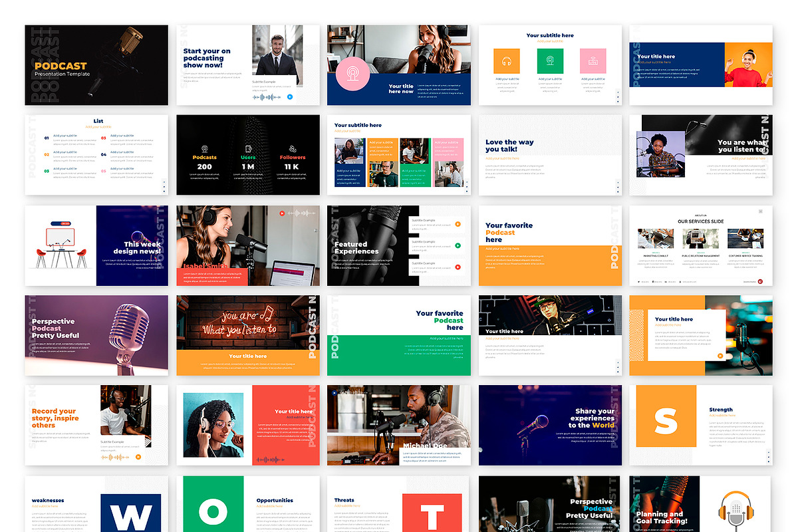This screenshot has height=532, width=798.
Task: Open Share your experiences to the World slide
Action: point(550,426)
